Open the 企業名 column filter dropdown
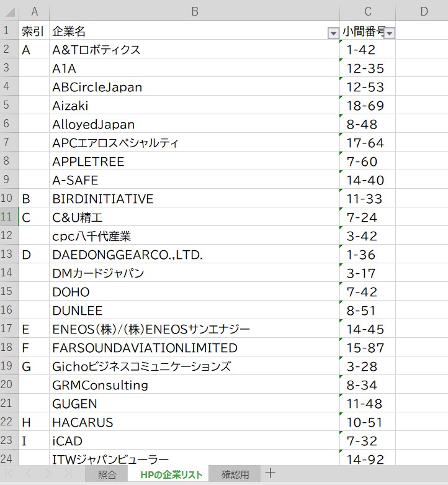This screenshot has height=485, width=448. coord(333,33)
